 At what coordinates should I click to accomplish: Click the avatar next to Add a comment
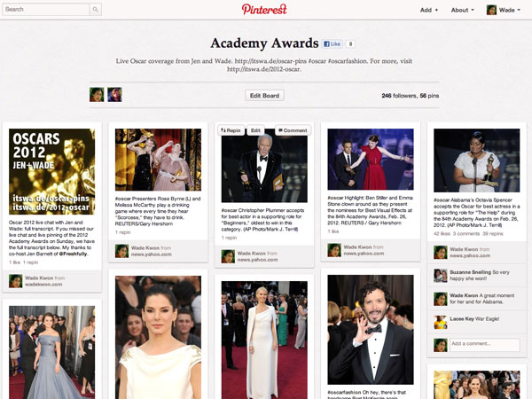coord(441,346)
